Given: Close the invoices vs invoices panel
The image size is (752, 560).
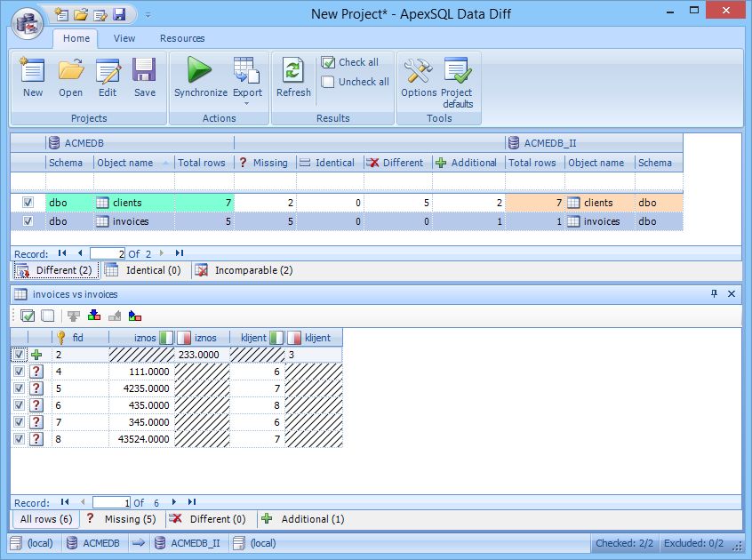Looking at the screenshot, I should (732, 294).
